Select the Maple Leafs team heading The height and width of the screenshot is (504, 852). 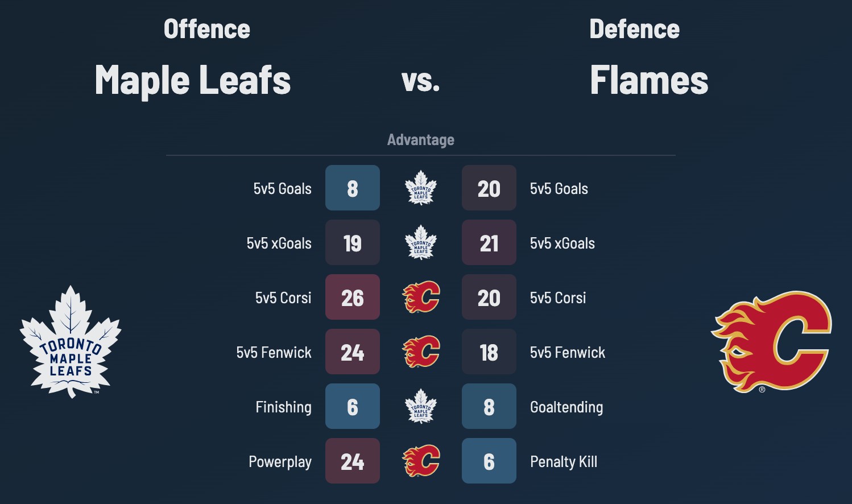click(193, 80)
